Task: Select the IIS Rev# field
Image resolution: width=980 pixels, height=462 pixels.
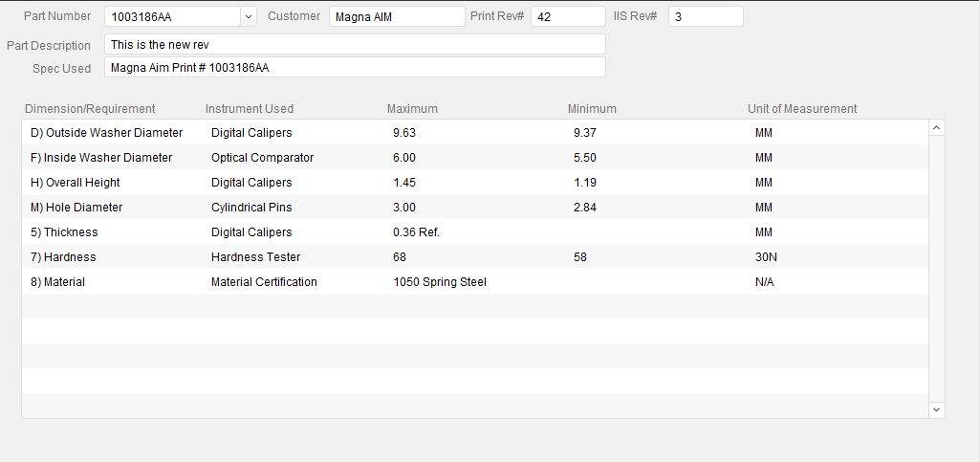Action: click(x=705, y=16)
